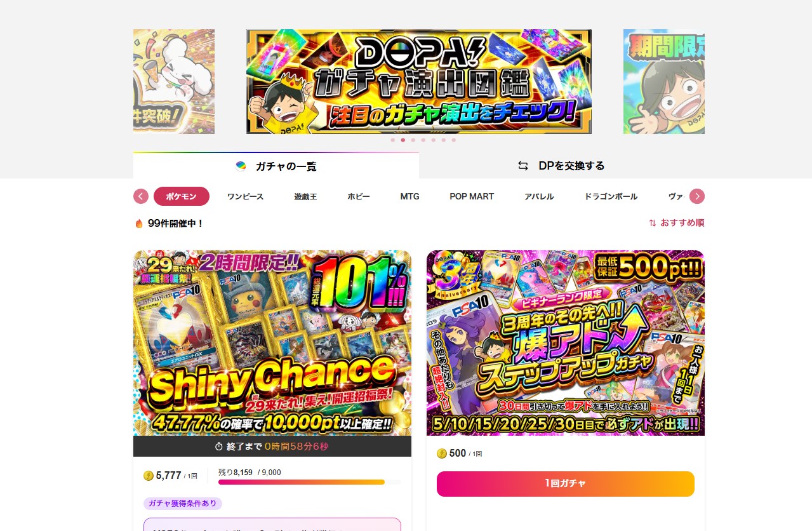Click the gold coin icon beside 500

442,454
